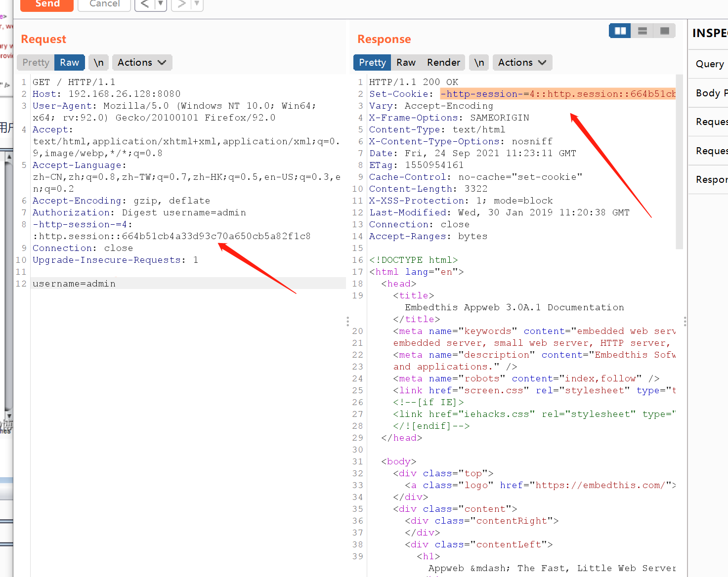This screenshot has width=728, height=577.
Task: Click the orange Send button
Action: click(x=47, y=4)
